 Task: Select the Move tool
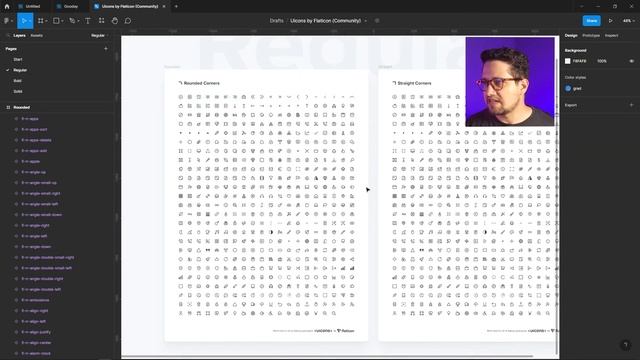tap(24, 21)
